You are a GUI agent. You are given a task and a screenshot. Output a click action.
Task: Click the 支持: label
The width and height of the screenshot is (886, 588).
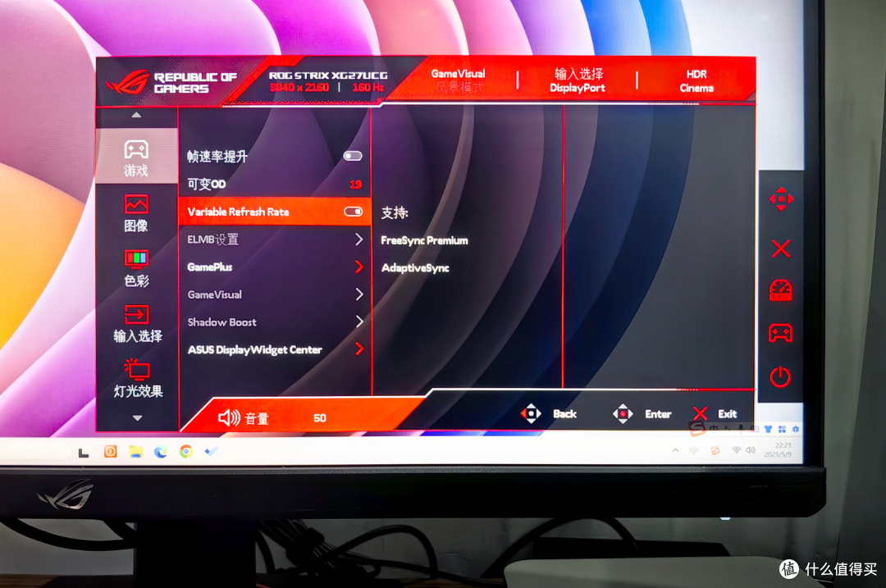click(x=395, y=212)
